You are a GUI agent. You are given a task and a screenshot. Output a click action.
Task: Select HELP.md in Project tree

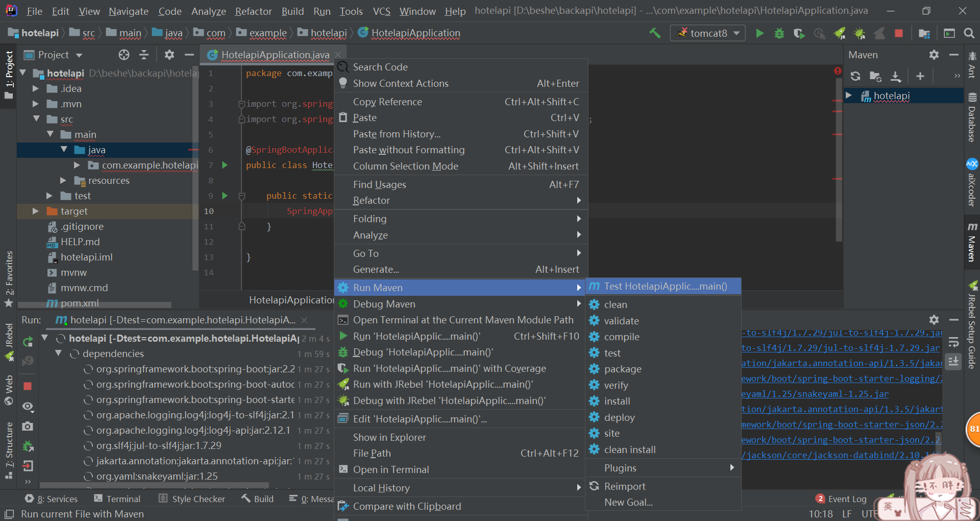(x=80, y=242)
